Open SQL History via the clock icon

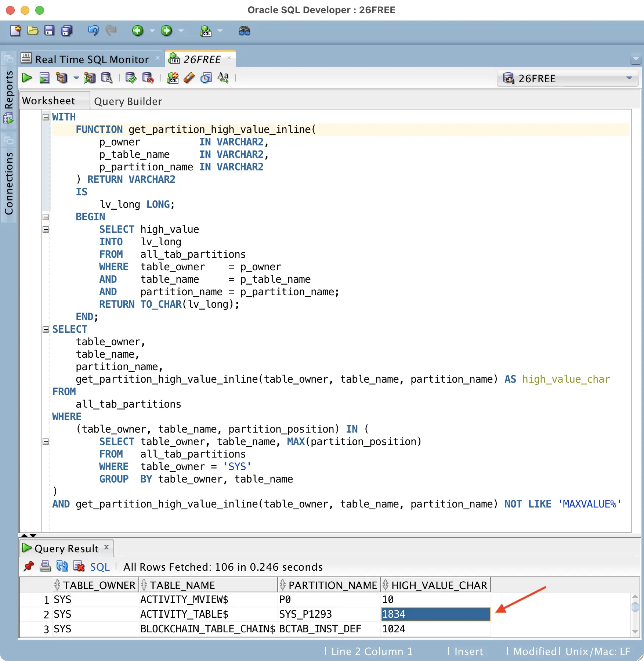click(206, 78)
